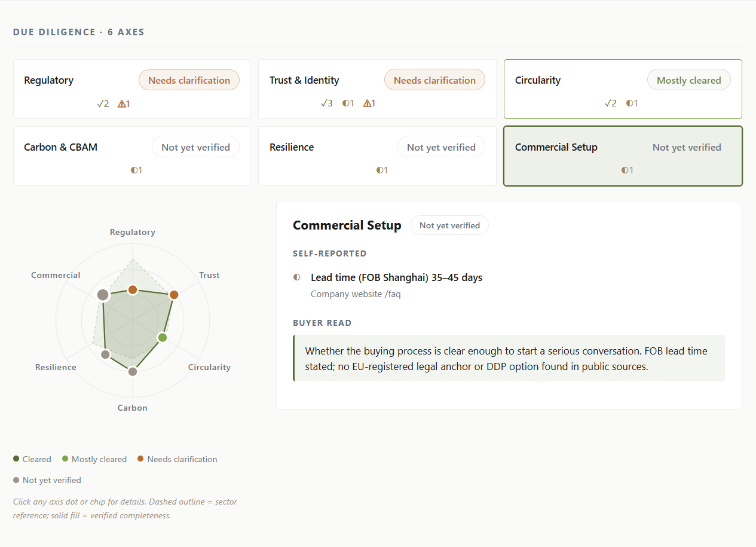Select the Carbon & CBAM card
Screen dimensions: 756x547
pyautogui.click(x=132, y=156)
